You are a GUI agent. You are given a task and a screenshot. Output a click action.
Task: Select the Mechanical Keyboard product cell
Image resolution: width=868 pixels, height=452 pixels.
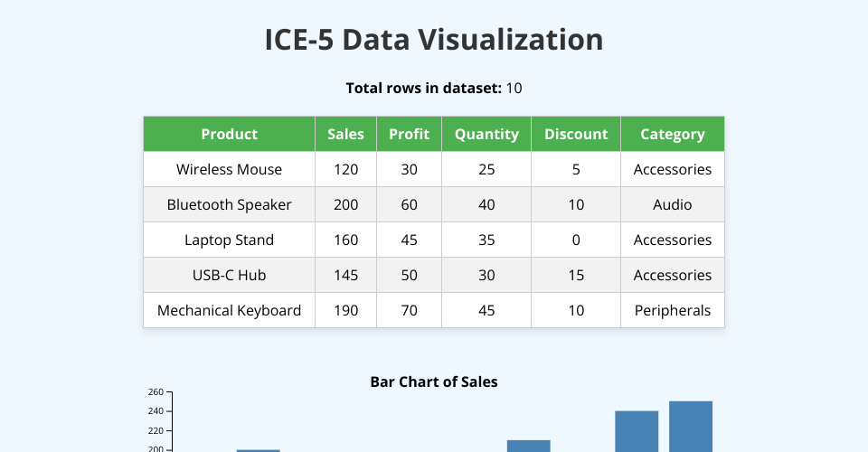click(229, 310)
